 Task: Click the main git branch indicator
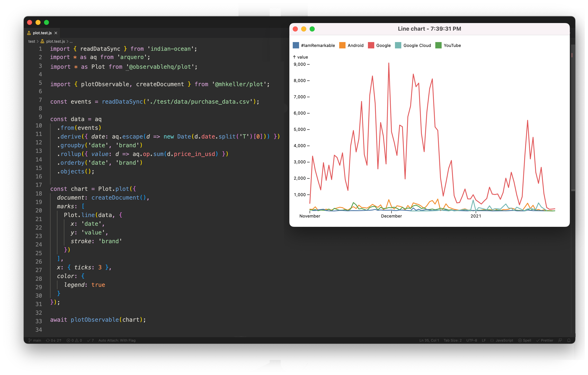coord(35,340)
